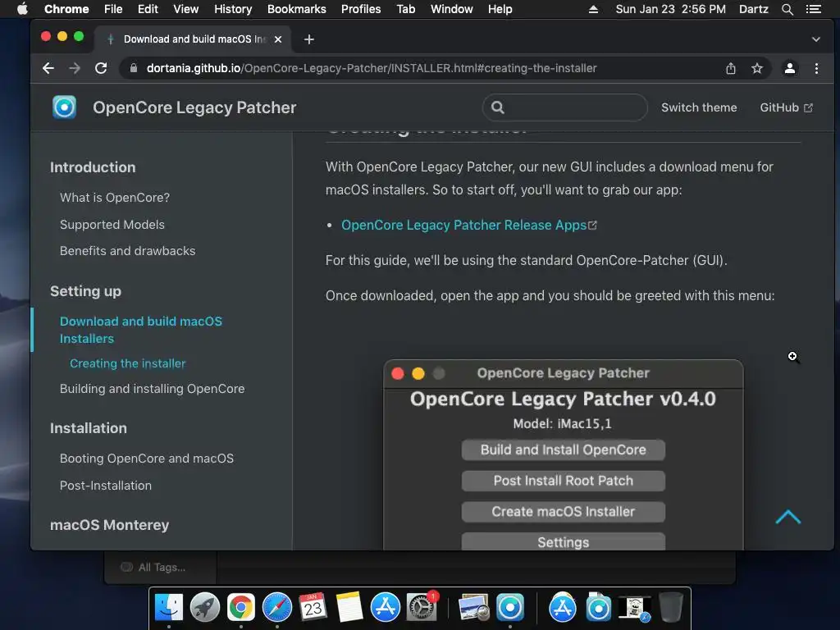Click the Dartz user name in menu bar

(x=754, y=9)
